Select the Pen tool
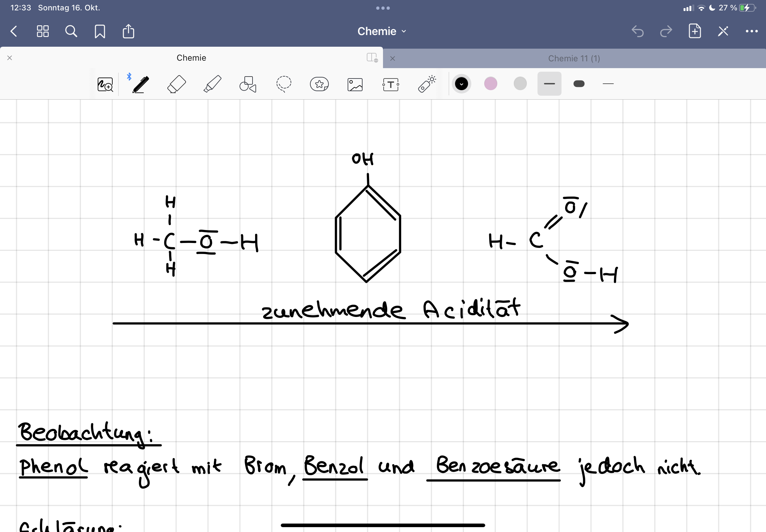Image resolution: width=766 pixels, height=532 pixels. (x=140, y=84)
